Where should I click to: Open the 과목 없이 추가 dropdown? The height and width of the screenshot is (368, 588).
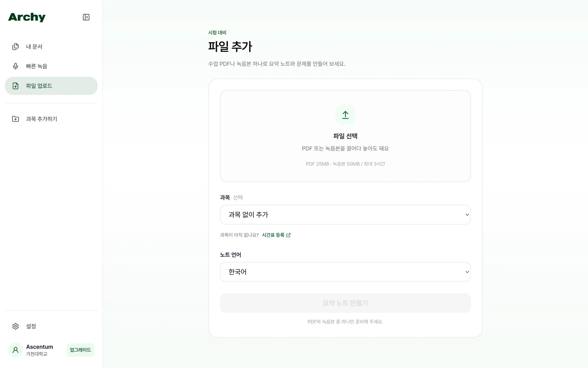[x=345, y=215]
